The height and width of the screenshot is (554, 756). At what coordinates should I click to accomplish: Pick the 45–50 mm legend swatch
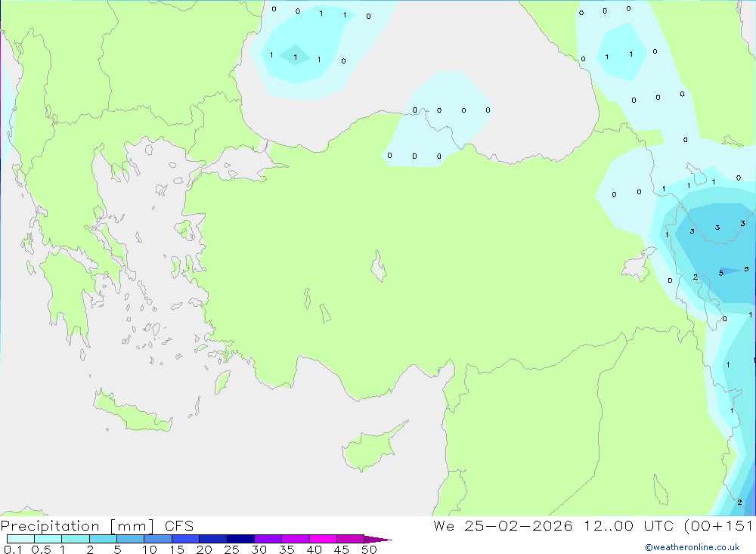351,539
